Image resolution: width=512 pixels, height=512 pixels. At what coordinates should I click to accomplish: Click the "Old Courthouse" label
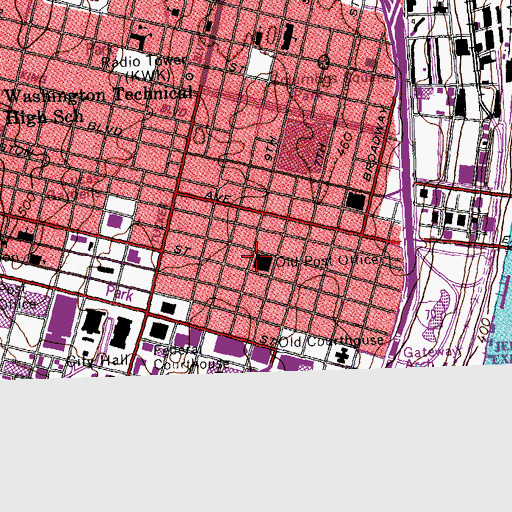tap(331, 340)
